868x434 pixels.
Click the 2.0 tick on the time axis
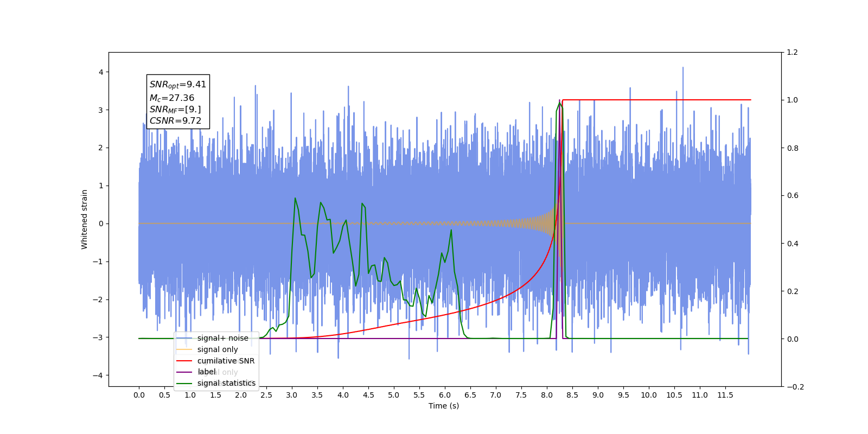241,395
